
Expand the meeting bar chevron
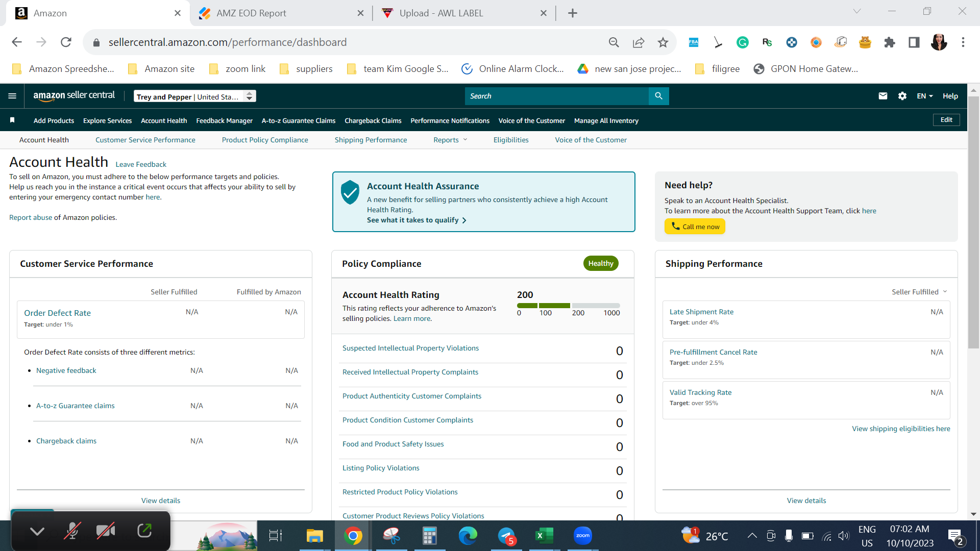(37, 532)
